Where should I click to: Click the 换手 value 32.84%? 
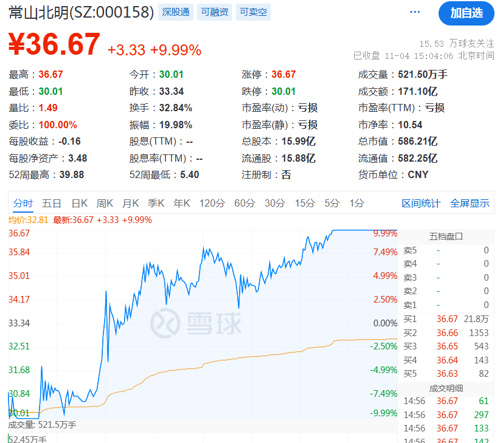click(176, 108)
